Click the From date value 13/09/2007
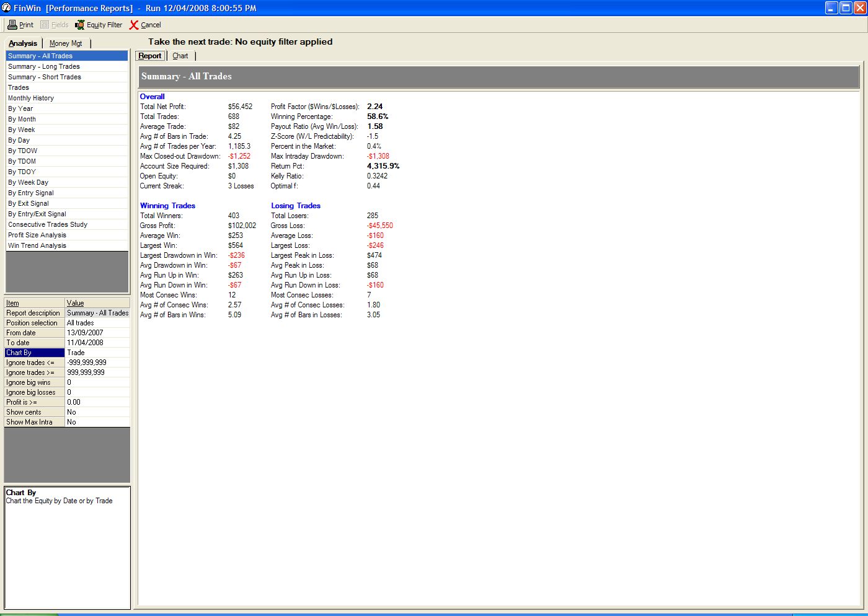The height and width of the screenshot is (616, 868). point(98,333)
